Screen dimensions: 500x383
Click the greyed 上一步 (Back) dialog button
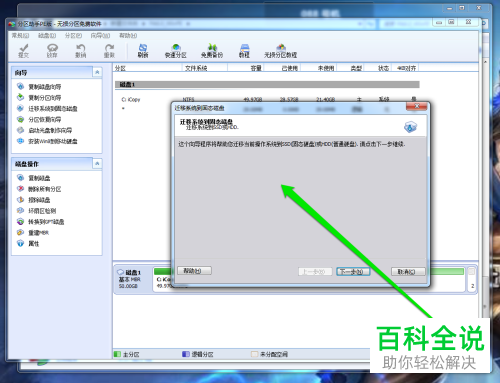point(315,272)
